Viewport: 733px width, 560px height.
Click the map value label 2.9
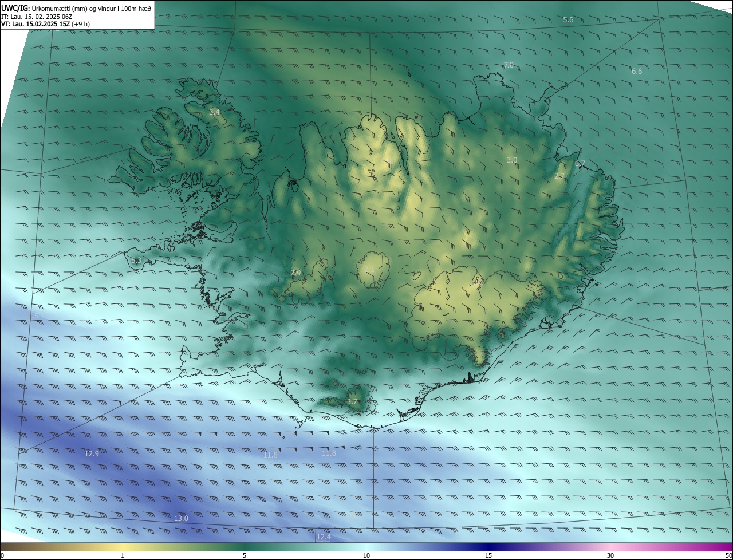tap(295, 273)
